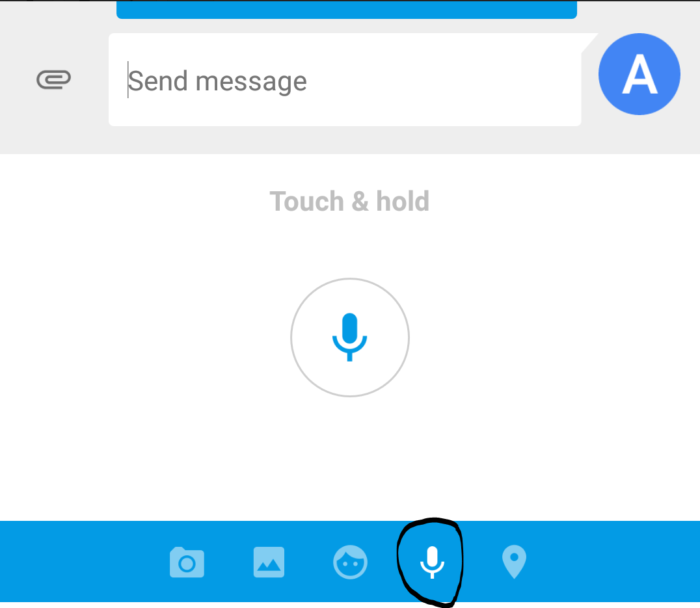Tap the blue message bubble at top
The width and height of the screenshot is (700, 608).
pos(347,9)
